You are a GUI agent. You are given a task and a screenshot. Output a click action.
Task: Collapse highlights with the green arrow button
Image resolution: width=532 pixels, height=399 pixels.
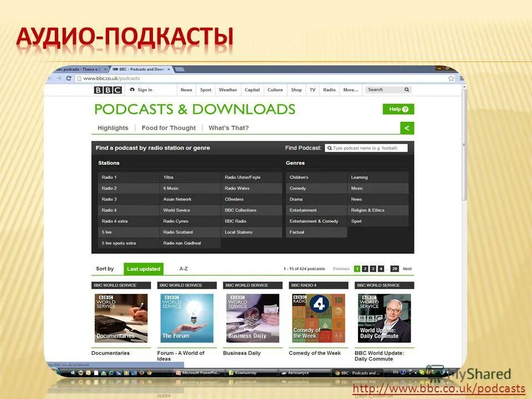(407, 128)
